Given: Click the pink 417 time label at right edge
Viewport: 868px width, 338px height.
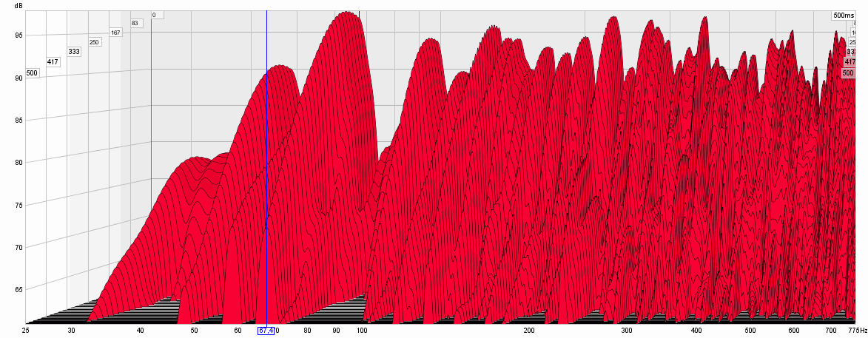Looking at the screenshot, I should coord(850,62).
